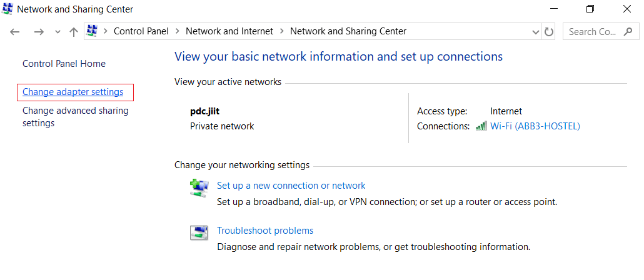Select Control Panel in the breadcrumb path
The image size is (644, 280).
click(x=141, y=31)
